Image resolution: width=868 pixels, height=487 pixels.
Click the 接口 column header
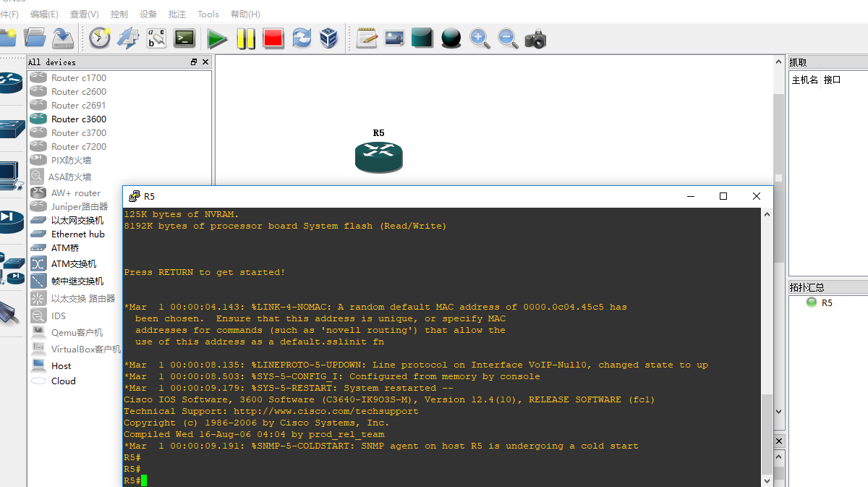point(832,80)
